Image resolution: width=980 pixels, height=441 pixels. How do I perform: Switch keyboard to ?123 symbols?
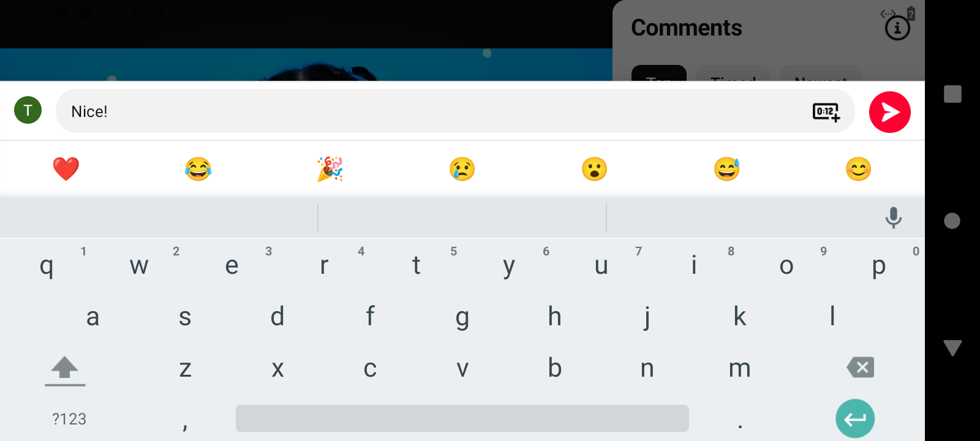click(69, 419)
